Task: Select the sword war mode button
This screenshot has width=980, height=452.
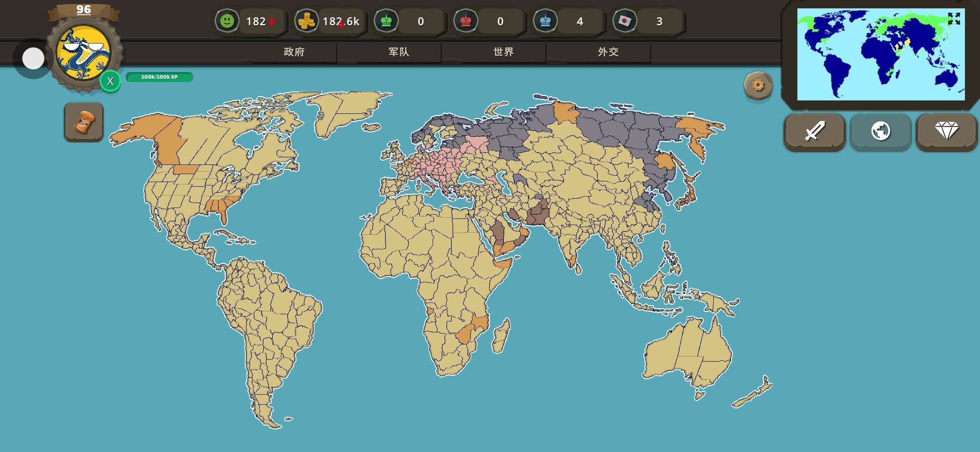Action: click(815, 131)
